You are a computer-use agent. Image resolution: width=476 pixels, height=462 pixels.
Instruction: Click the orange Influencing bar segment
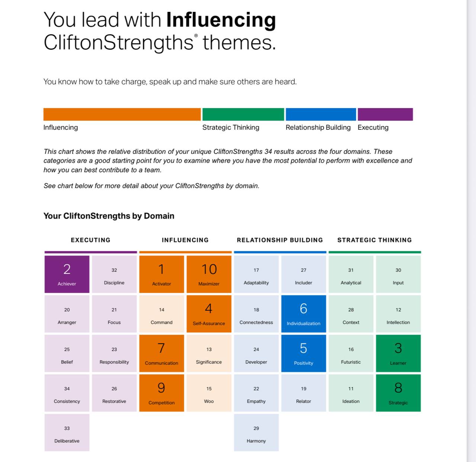click(x=122, y=114)
